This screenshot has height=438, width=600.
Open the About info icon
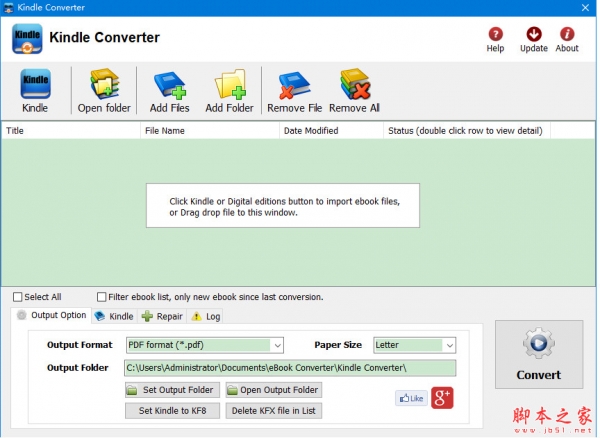tap(567, 39)
